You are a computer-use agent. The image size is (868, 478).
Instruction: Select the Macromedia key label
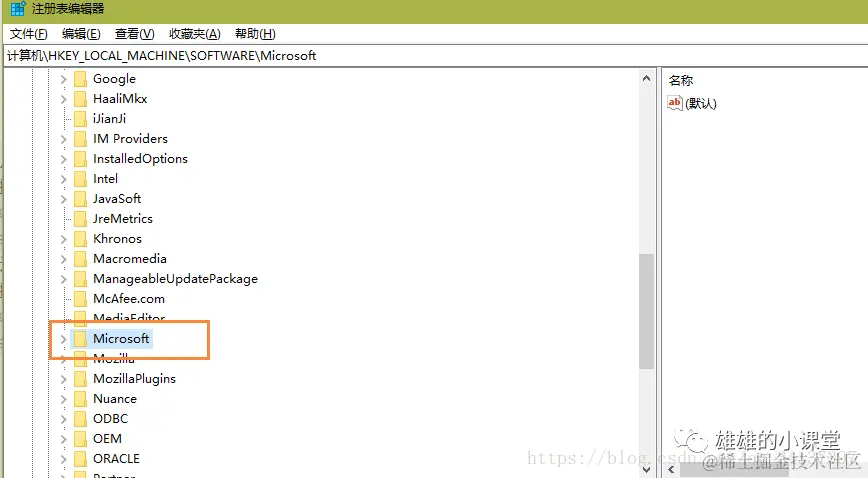click(130, 259)
